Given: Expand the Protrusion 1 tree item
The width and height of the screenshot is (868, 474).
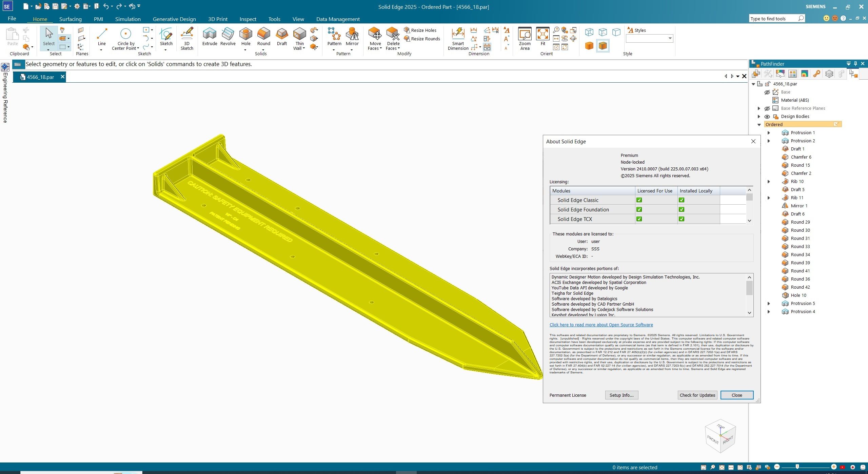Looking at the screenshot, I should (769, 132).
